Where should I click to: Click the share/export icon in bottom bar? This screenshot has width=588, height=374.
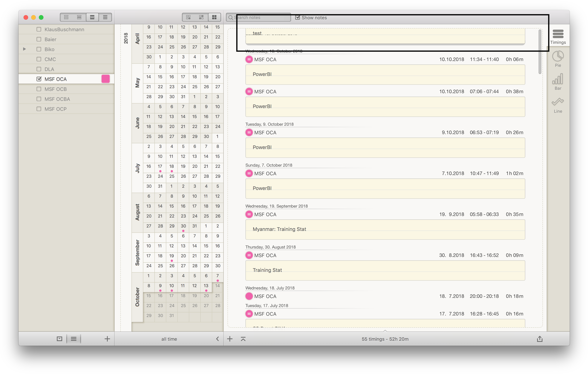pyautogui.click(x=540, y=339)
